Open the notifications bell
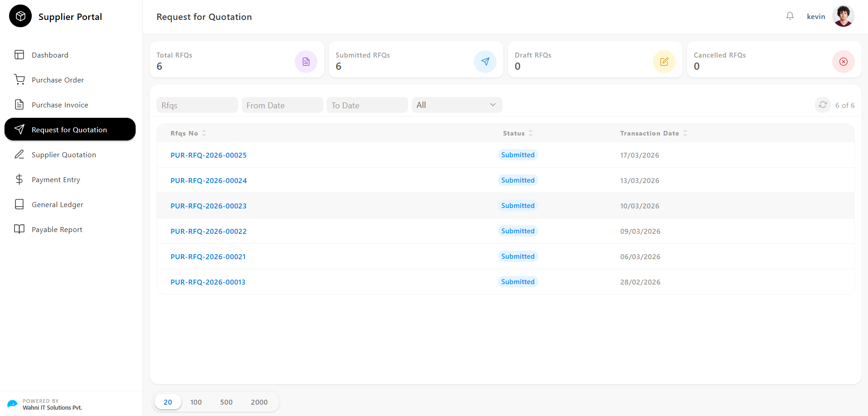 (x=790, y=16)
